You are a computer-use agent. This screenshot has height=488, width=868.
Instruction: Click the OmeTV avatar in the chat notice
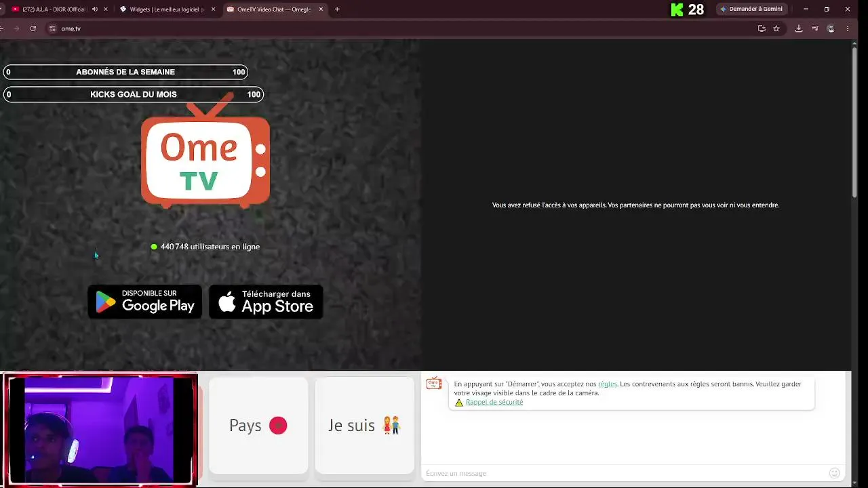tap(434, 384)
